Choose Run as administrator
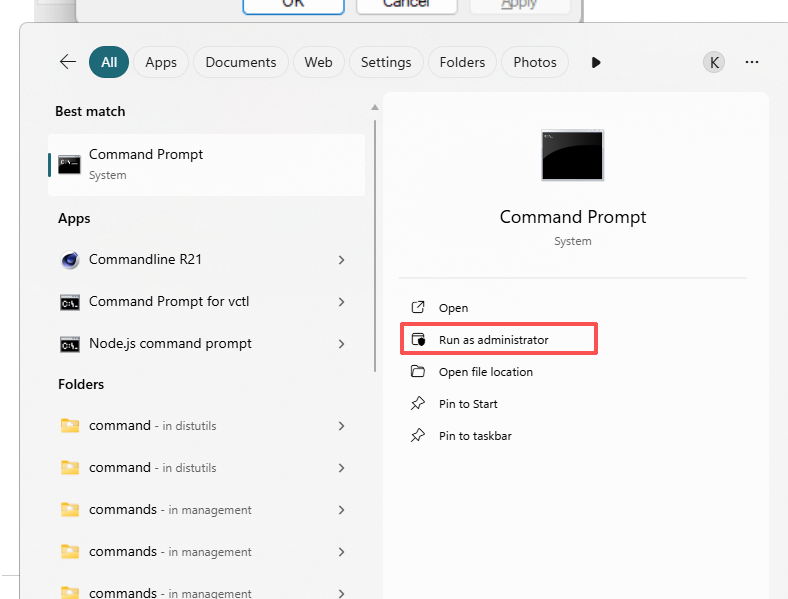Image resolution: width=788 pixels, height=599 pixels. click(x=493, y=340)
